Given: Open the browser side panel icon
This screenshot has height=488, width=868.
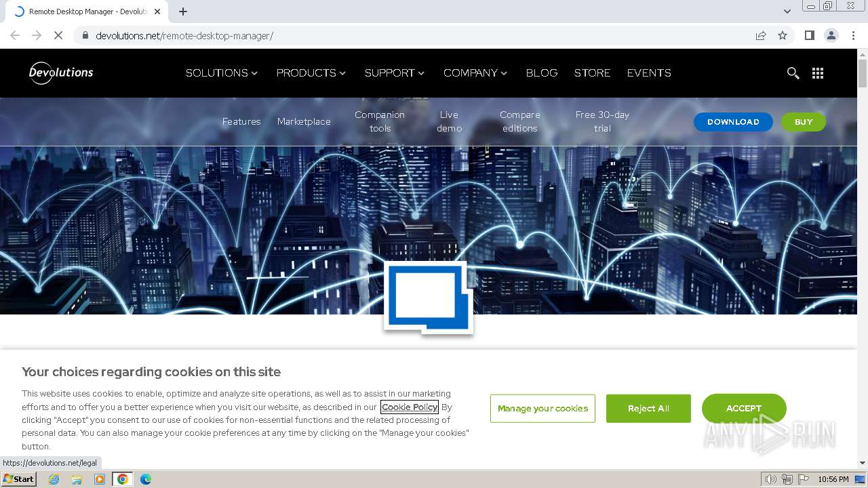Looking at the screenshot, I should click(809, 35).
